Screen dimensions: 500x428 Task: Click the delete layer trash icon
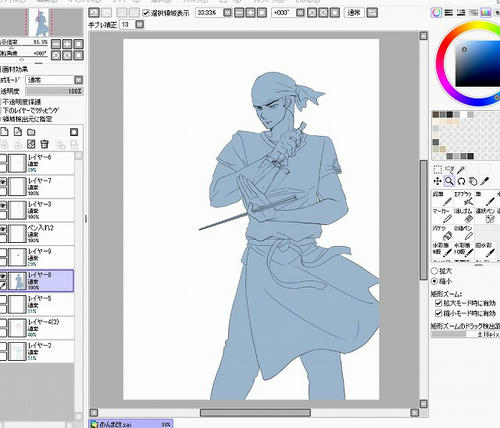pyautogui.click(x=44, y=144)
